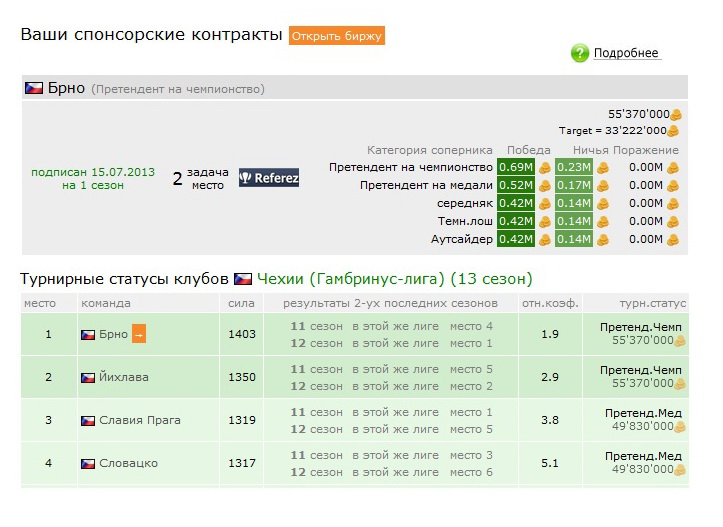The image size is (723, 527).
Task: Click the orange 'Открыть биржу' button
Action: point(337,36)
